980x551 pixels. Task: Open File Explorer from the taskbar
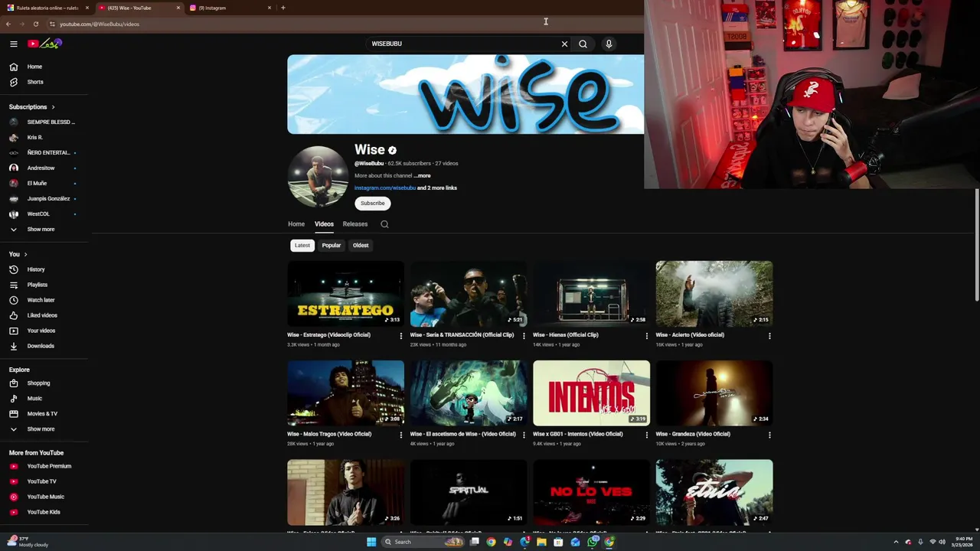point(541,542)
